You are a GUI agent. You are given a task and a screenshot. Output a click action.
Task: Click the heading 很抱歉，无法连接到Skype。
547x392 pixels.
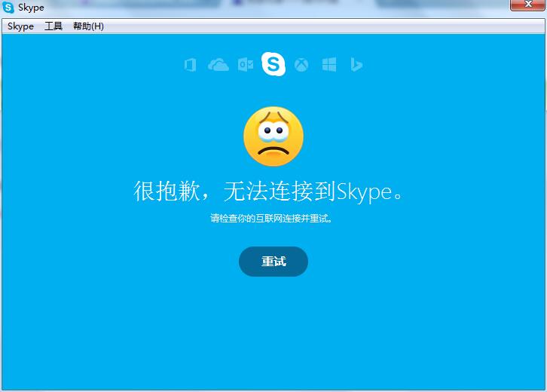268,191
